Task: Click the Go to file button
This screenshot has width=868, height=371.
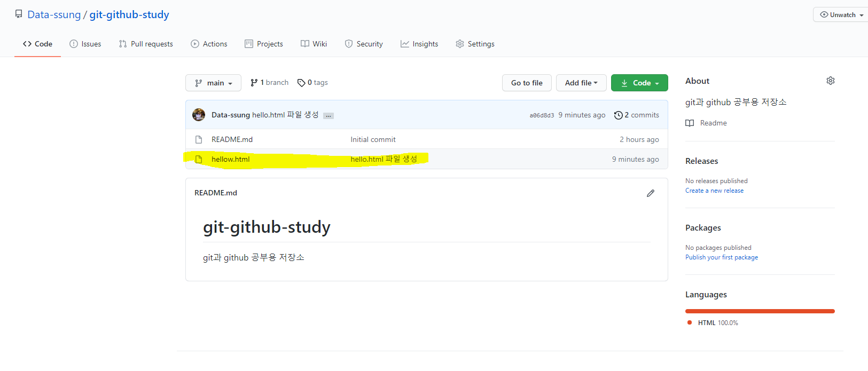Action: [527, 83]
